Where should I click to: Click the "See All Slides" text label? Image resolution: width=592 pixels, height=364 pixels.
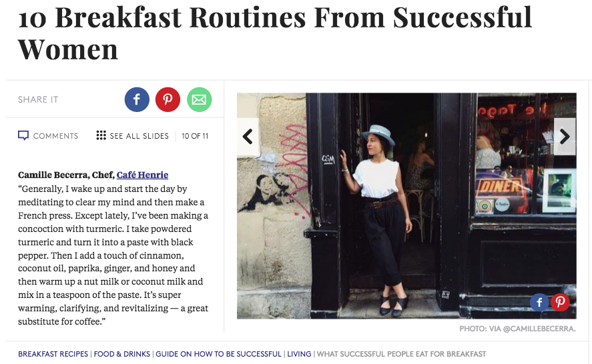click(139, 136)
